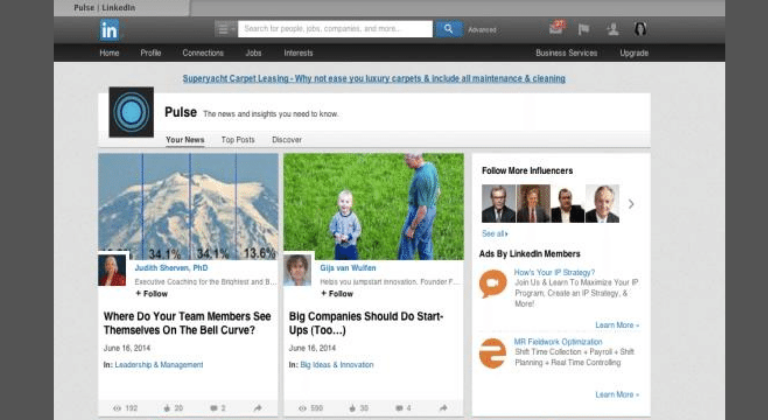Go to Home in navigation bar
This screenshot has height=420, width=768.
tap(109, 53)
